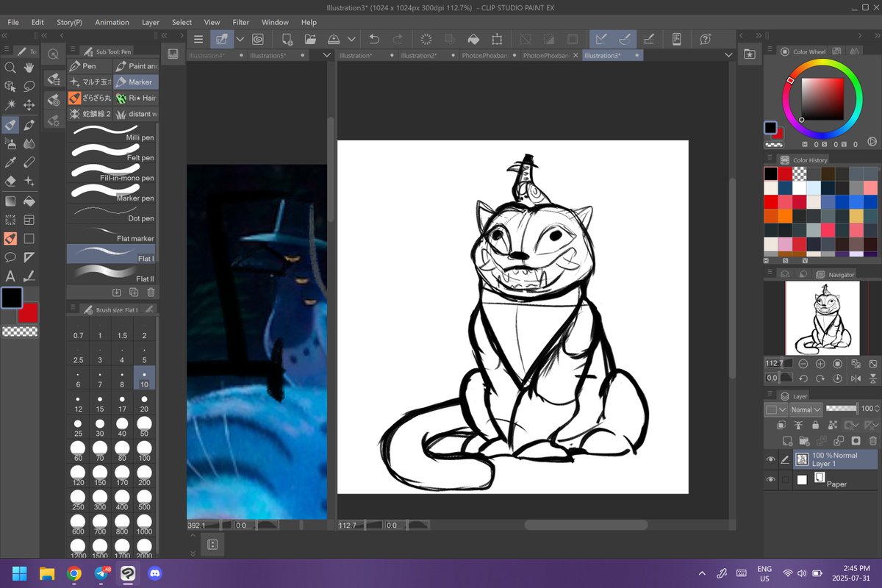Select the Text tool
Screen dimensions: 882x588
point(10,276)
